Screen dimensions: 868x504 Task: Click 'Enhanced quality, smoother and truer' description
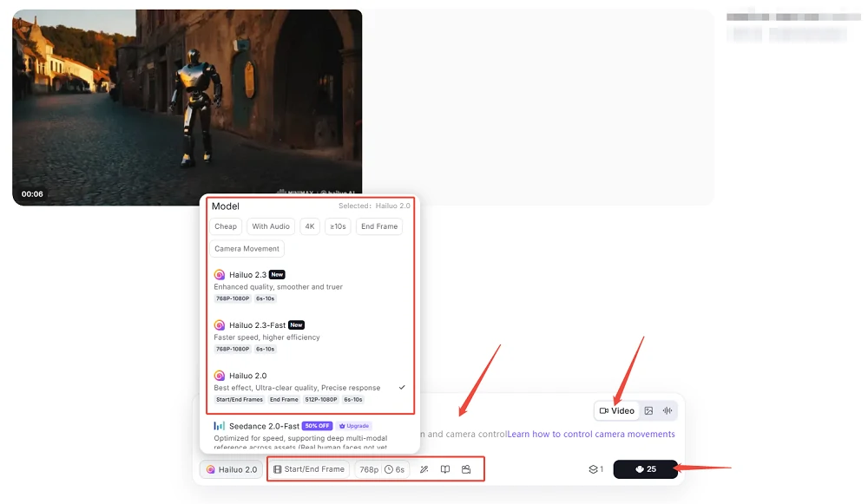278,286
